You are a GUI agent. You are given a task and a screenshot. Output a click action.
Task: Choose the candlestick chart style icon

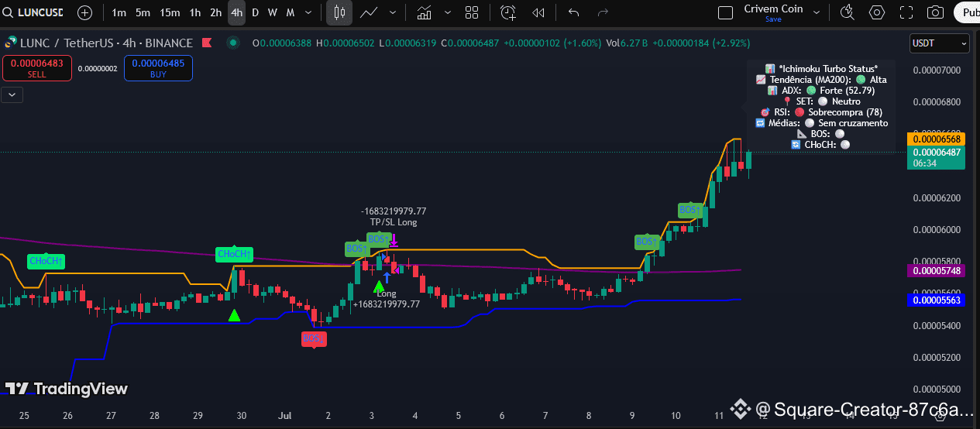pos(339,12)
